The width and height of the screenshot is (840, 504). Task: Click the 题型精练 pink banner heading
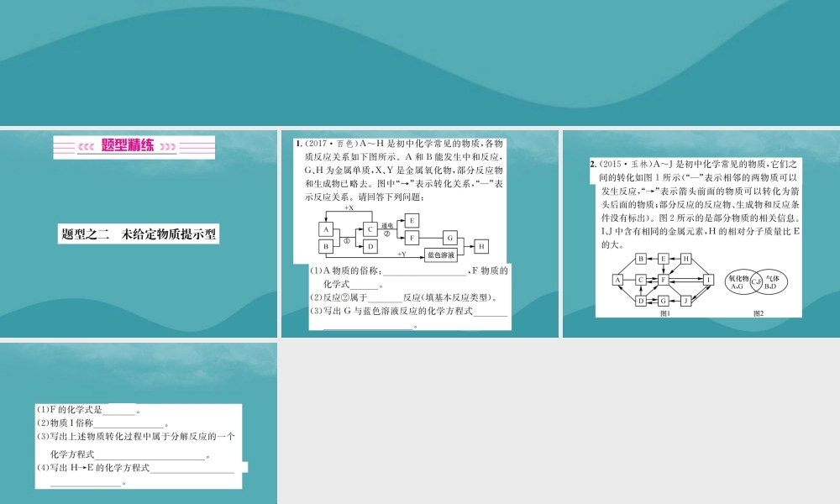point(134,146)
